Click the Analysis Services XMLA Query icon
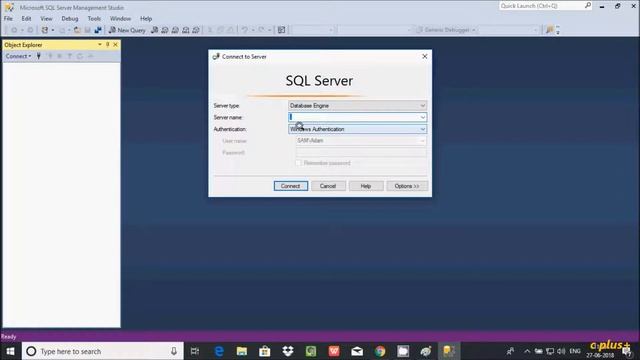The height and width of the screenshot is (360, 640). point(186,30)
